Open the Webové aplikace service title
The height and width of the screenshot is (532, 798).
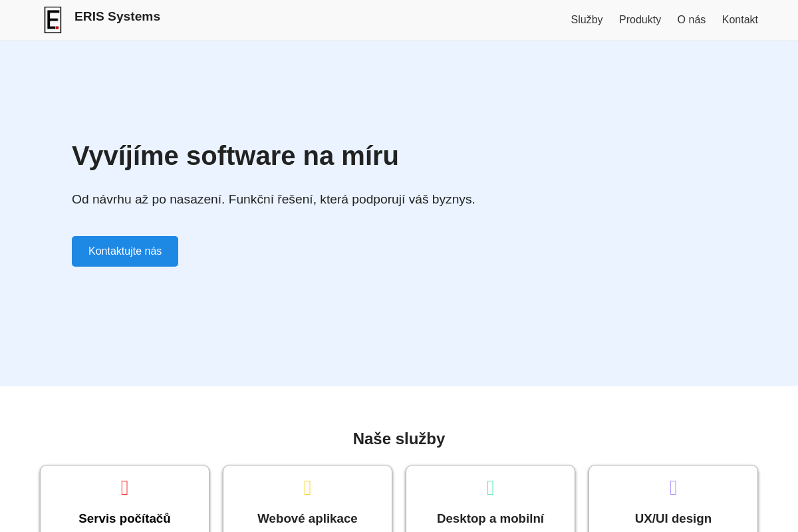pos(307,519)
